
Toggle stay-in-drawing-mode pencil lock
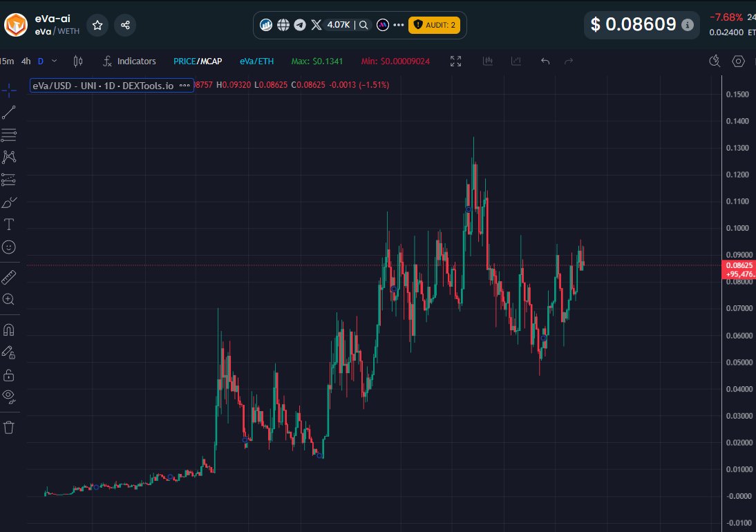coord(9,352)
